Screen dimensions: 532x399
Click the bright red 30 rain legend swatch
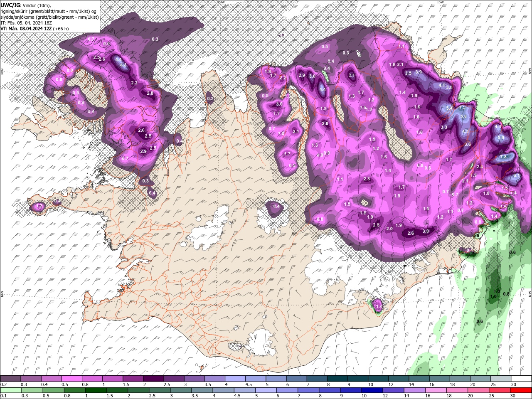tap(521, 390)
